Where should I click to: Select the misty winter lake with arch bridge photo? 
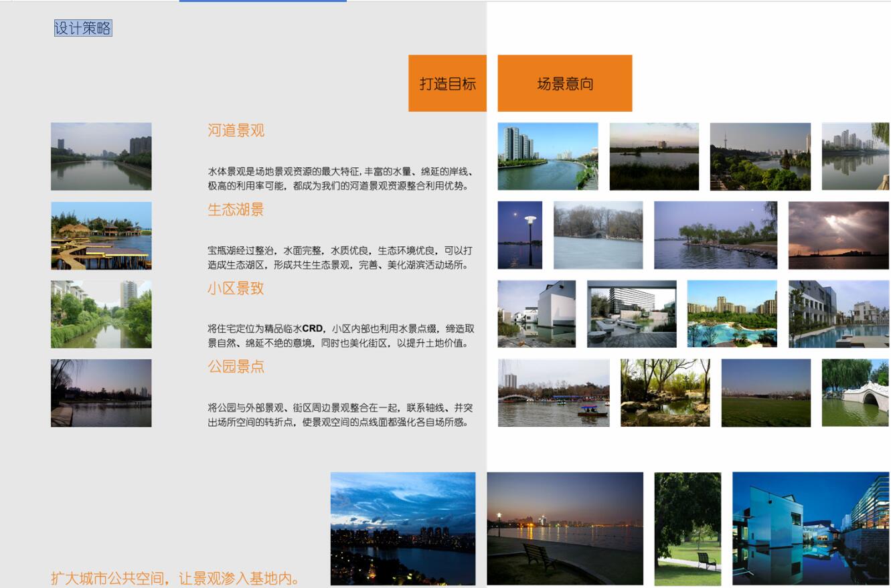coord(598,235)
